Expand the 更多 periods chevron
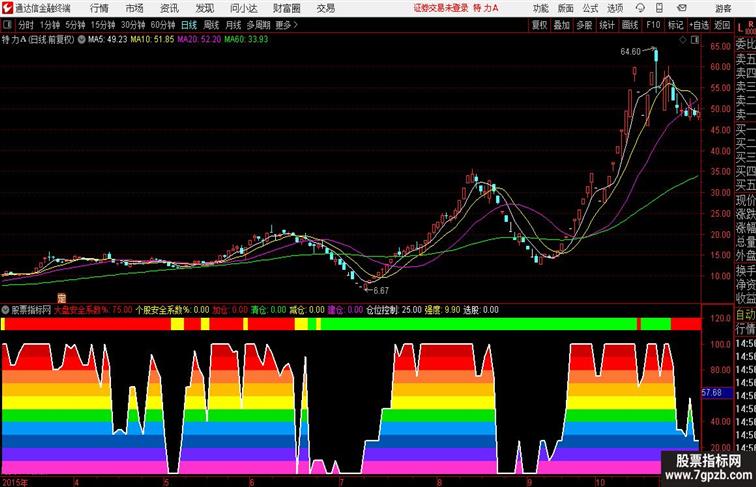Viewport: 756px width, 487px height. [287, 25]
